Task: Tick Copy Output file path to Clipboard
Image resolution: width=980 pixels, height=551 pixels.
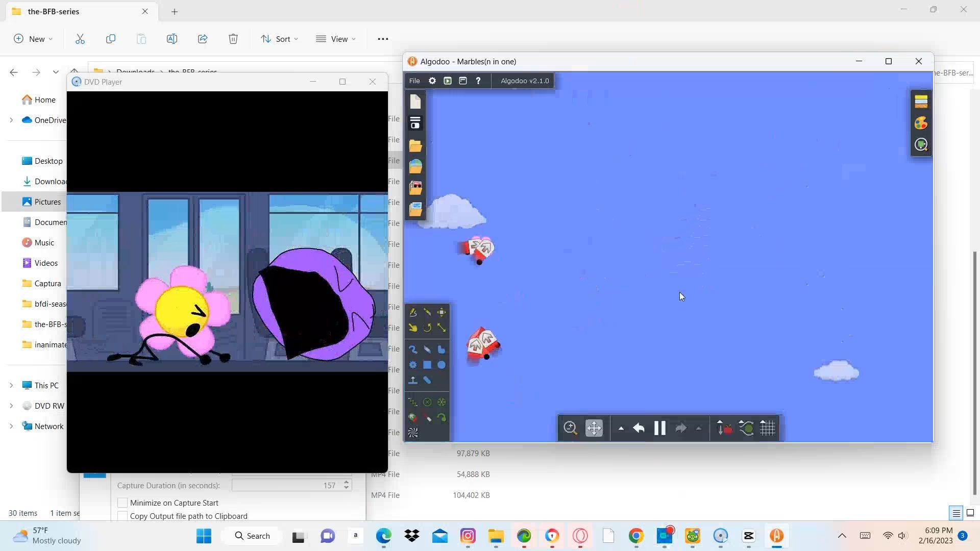Action: pyautogui.click(x=122, y=516)
